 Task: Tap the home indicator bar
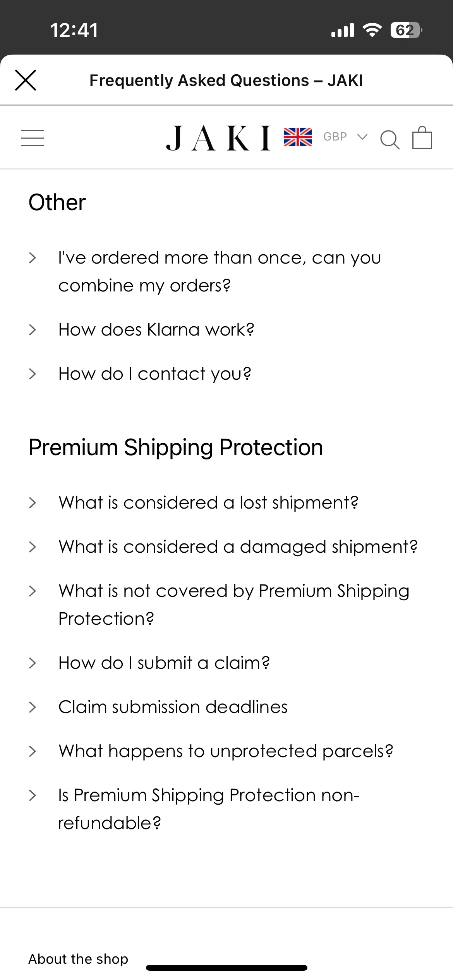[x=226, y=968]
